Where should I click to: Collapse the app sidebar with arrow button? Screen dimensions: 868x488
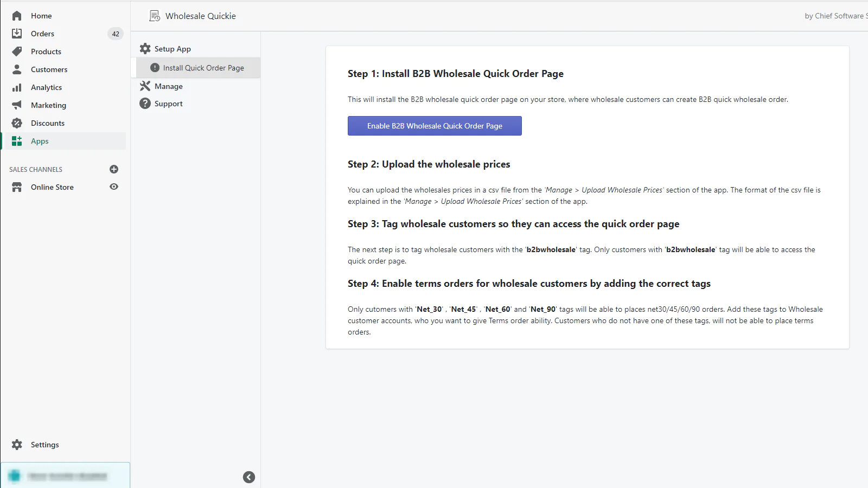coord(249,477)
